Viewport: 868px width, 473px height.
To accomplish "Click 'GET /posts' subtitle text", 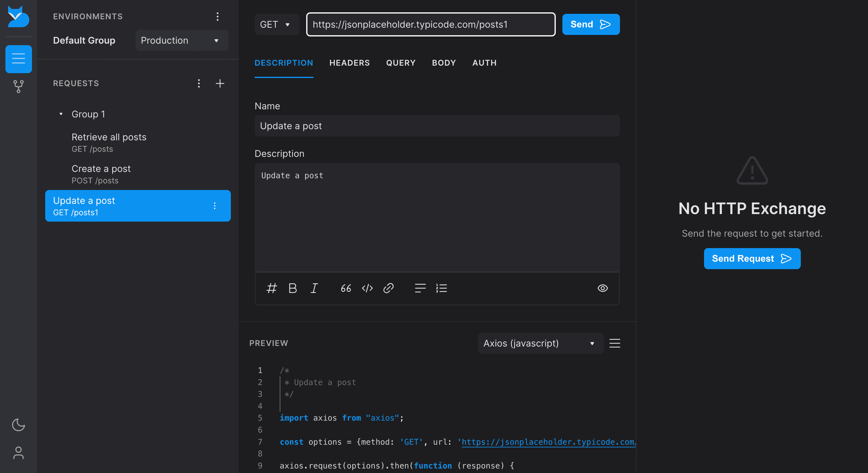I will pos(92,149).
